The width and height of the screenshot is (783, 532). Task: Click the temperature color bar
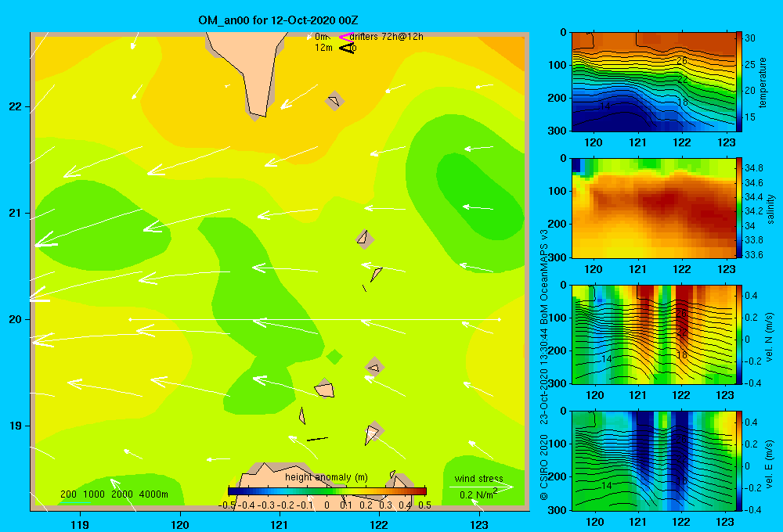click(739, 82)
